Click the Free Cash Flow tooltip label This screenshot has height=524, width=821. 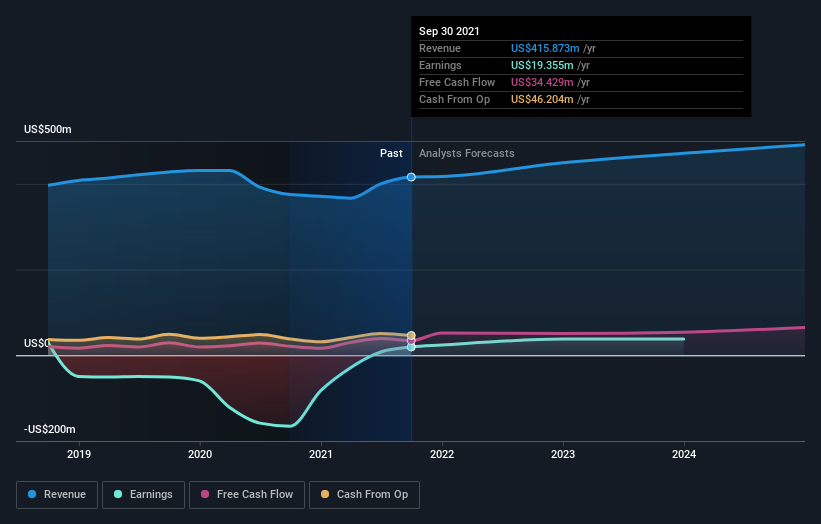[457, 82]
